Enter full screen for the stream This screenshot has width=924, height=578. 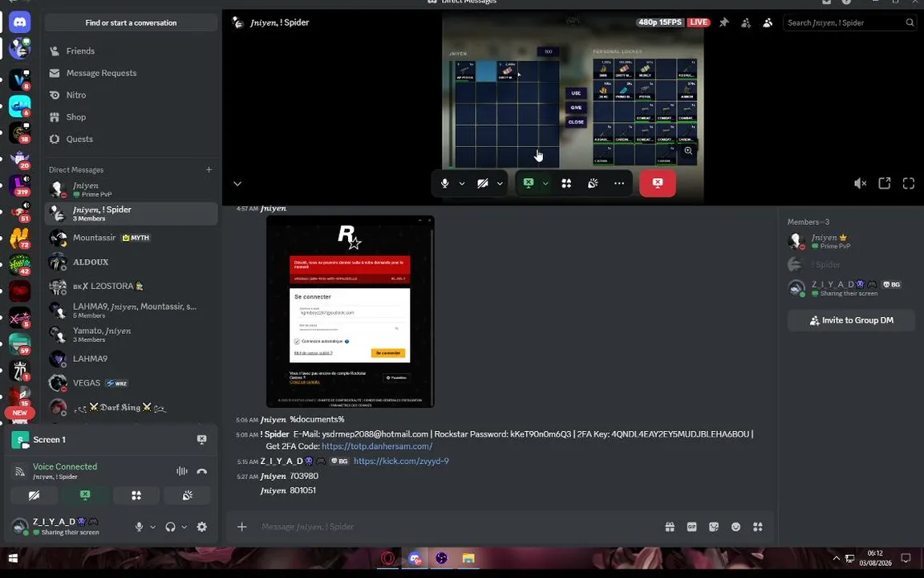pos(909,183)
